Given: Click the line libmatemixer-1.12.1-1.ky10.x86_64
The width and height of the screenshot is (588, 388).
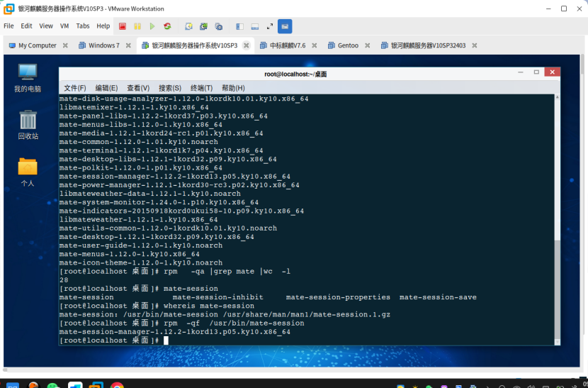Looking at the screenshot, I should 134,107.
